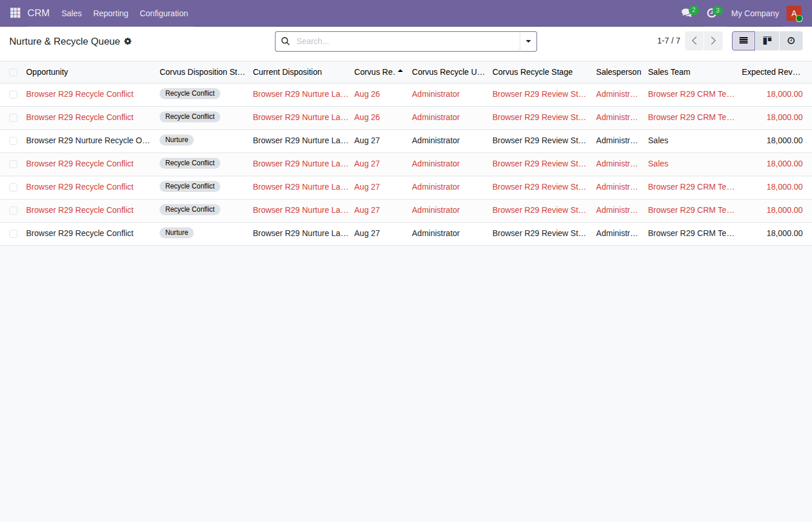812x522 pixels.
Task: Click Aug 27 in Nurture Recycle O… row
Action: 367,140
